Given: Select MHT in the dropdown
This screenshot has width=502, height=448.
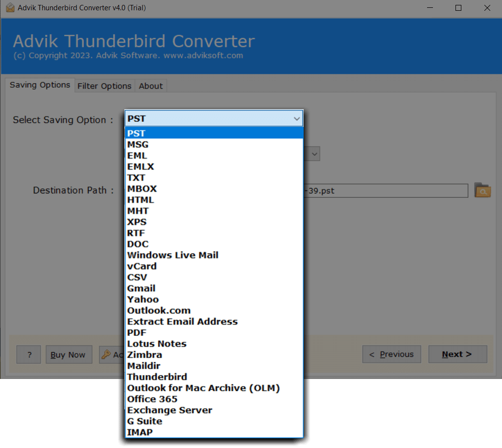Looking at the screenshot, I should pos(214,211).
